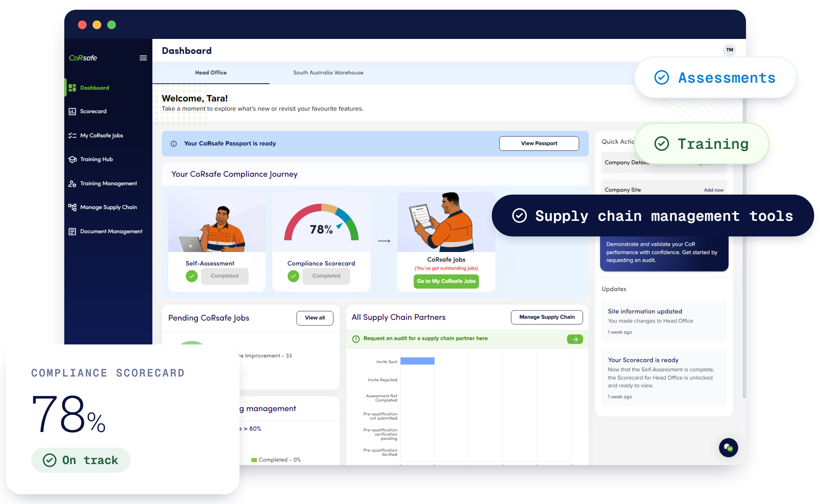
Task: Click the Invite Rejected chart label
Action: (x=382, y=380)
